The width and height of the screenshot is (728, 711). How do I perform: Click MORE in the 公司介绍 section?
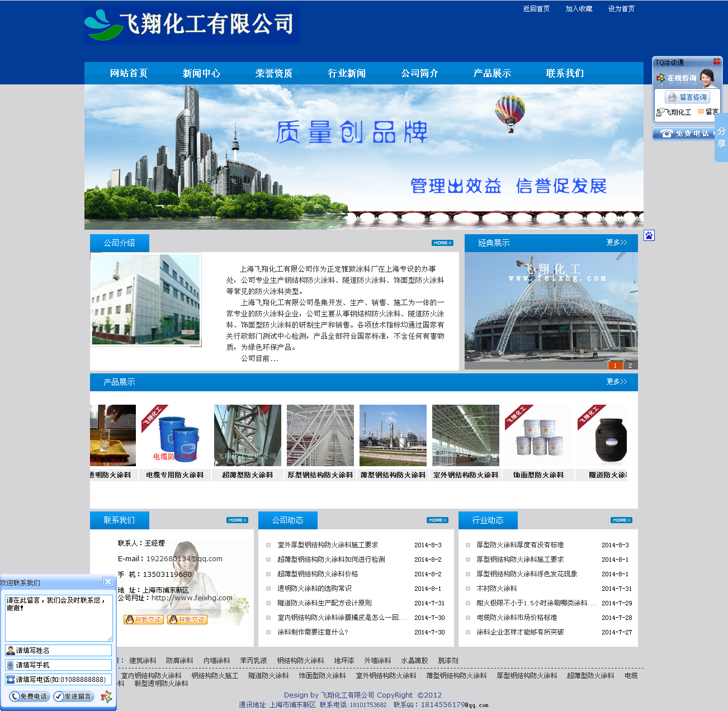442,243
